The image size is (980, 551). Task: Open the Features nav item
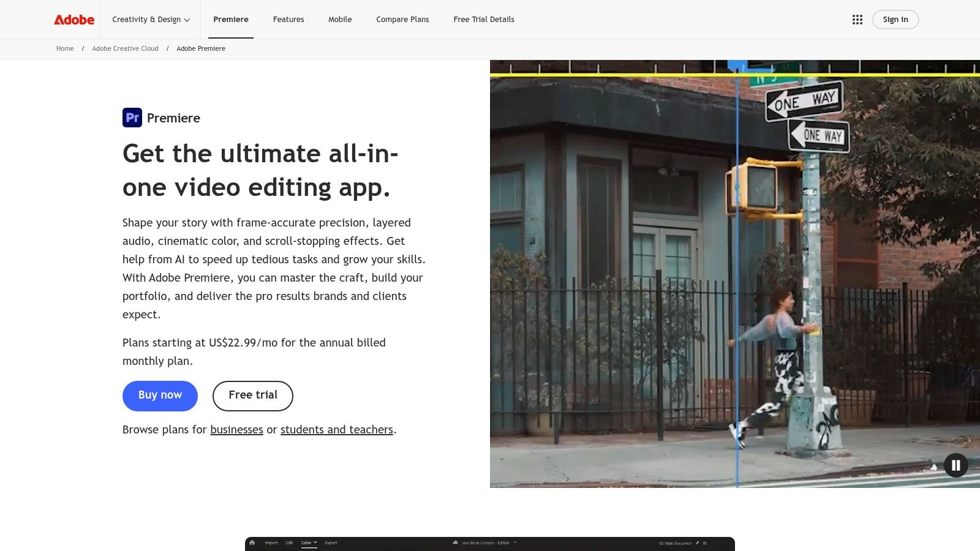[x=288, y=20]
